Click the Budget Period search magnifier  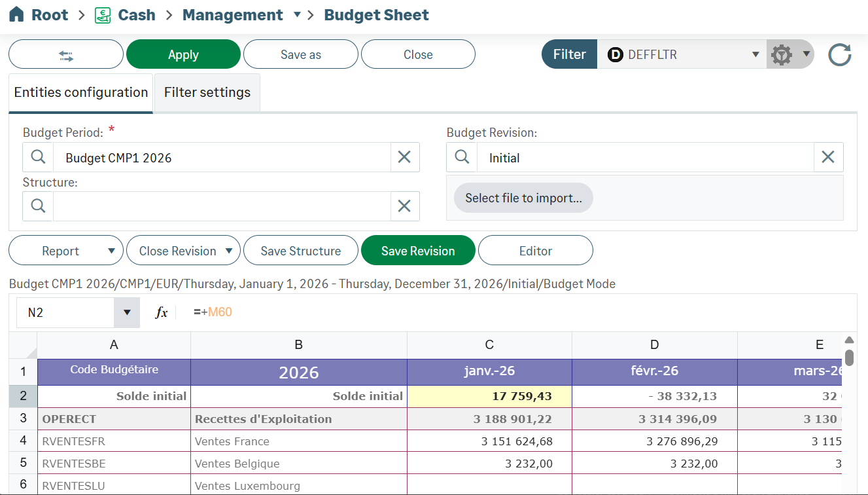coord(38,157)
